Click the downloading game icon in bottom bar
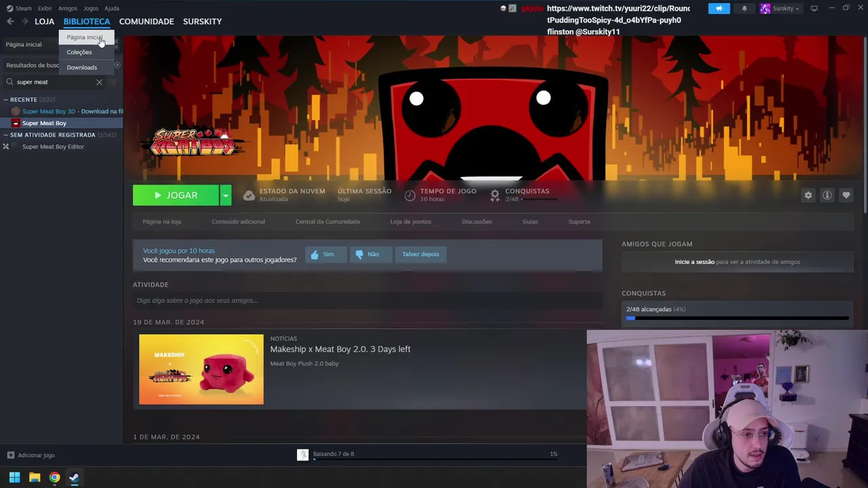868x488 pixels. click(303, 455)
